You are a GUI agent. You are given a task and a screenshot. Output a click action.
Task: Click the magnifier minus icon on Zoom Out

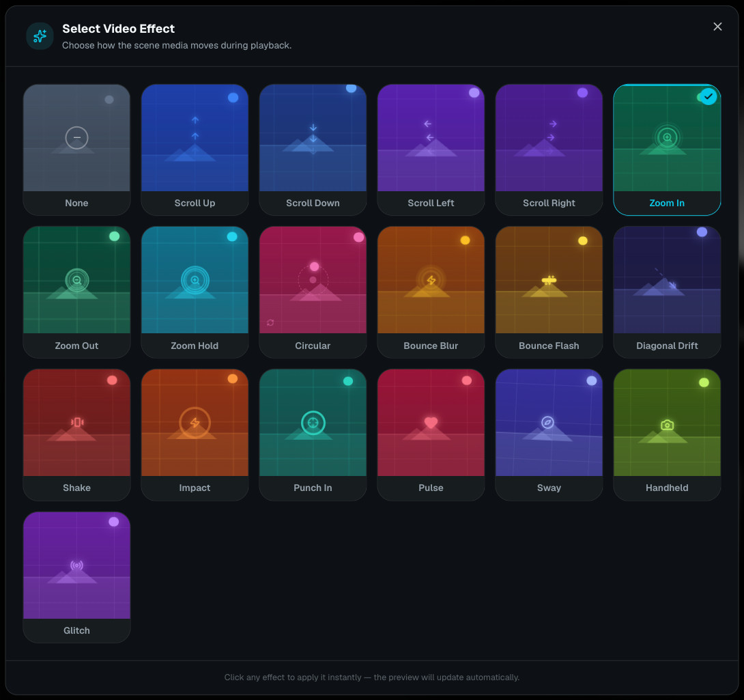(77, 280)
